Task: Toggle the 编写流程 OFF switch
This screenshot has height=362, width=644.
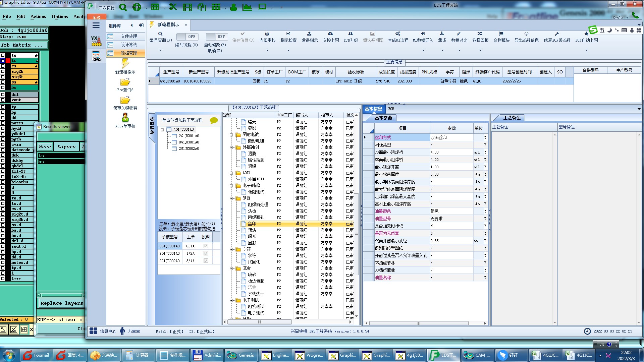Action: click(x=187, y=37)
